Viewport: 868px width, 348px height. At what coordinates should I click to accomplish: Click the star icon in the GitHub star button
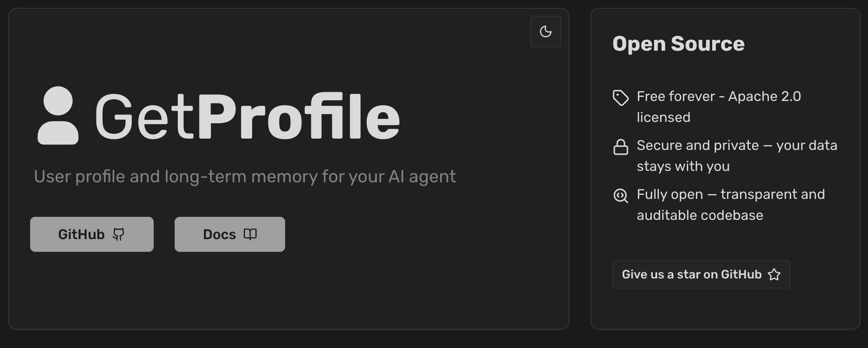[774, 275]
